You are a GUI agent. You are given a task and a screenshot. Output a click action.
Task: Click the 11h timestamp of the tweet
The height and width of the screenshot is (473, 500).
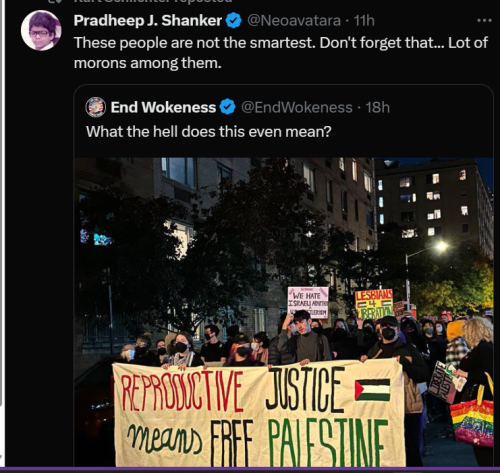tap(364, 21)
